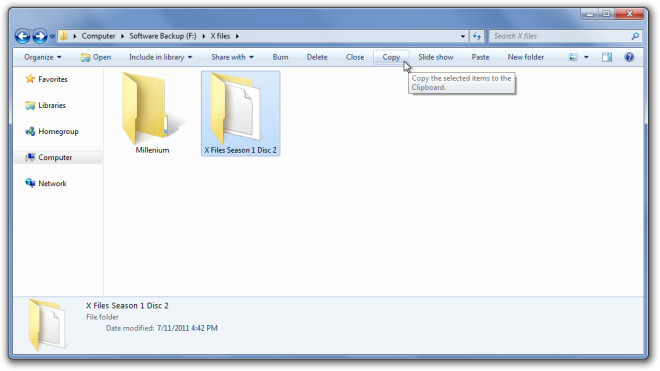Click Paste in the toolbar

(480, 57)
